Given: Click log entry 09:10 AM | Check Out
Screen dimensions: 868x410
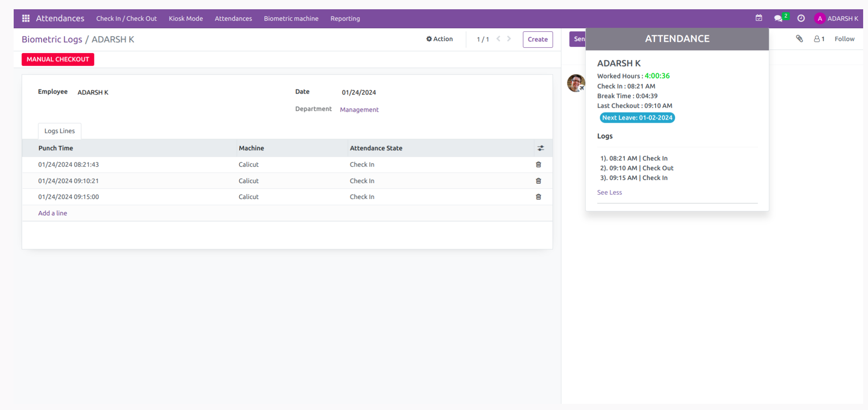Looking at the screenshot, I should coord(637,168).
